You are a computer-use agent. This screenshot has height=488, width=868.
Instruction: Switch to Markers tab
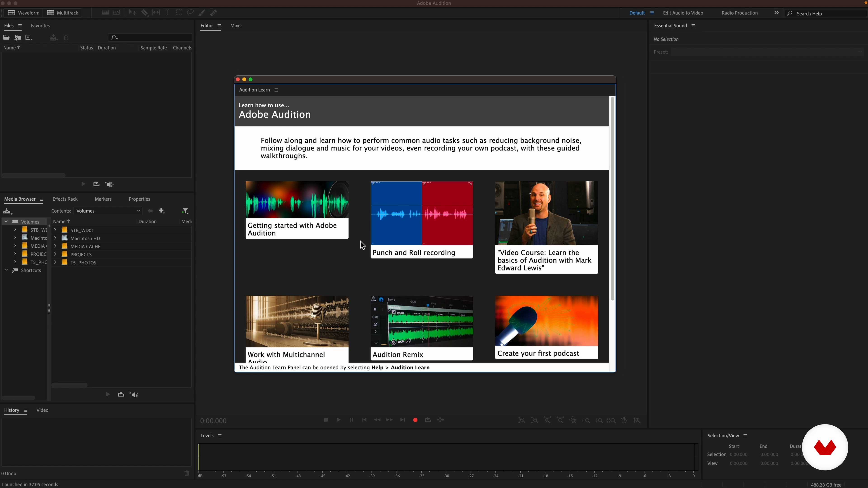(103, 199)
